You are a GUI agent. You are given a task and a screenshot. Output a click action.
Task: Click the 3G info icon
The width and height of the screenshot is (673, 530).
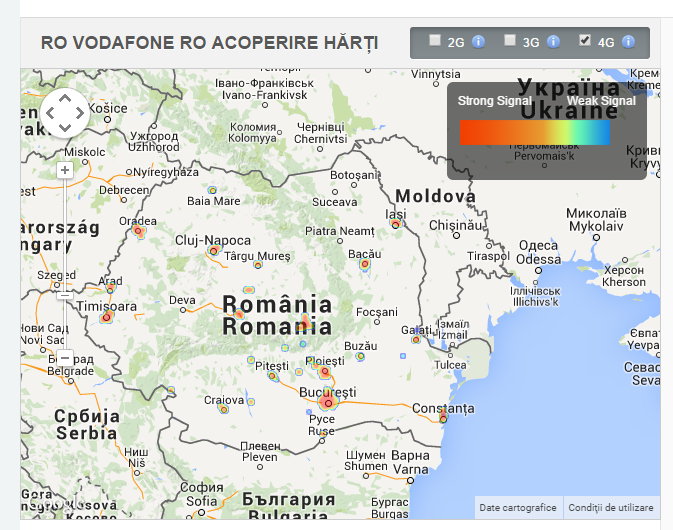pyautogui.click(x=553, y=42)
